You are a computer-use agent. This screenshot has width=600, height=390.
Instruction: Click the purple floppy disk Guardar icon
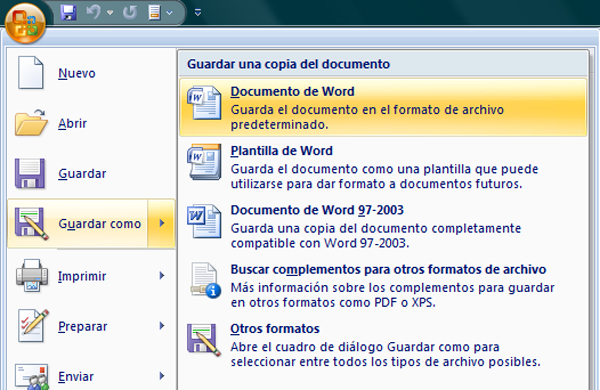[x=30, y=173]
